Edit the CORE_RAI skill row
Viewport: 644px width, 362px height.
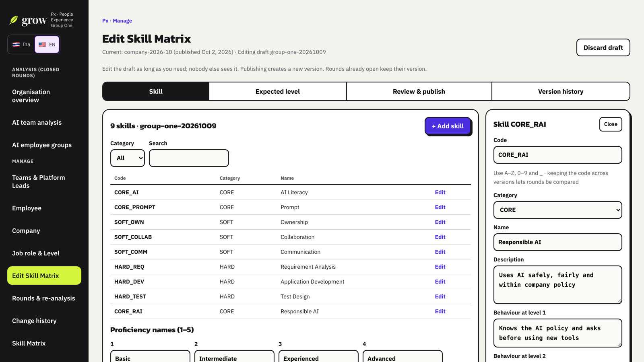click(440, 311)
